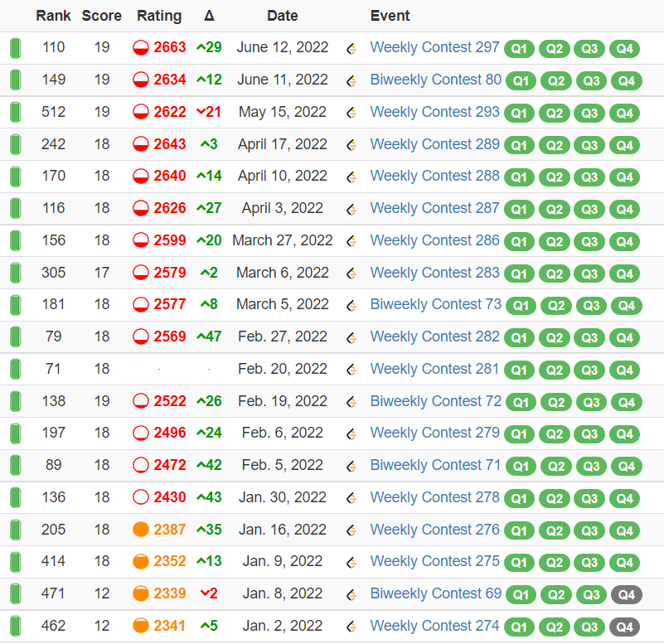
Task: Click the Rating column header
Action: click(159, 16)
